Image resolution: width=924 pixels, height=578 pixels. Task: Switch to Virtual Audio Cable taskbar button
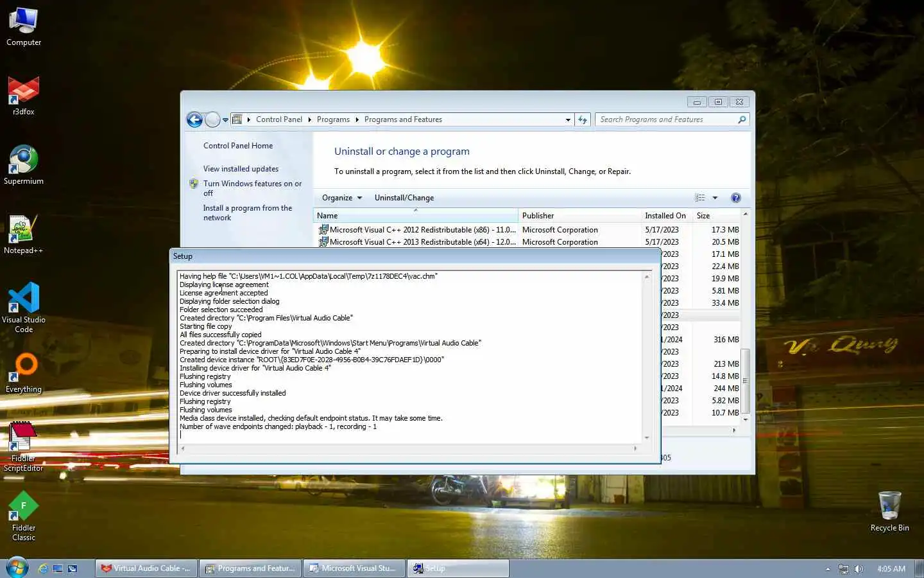tap(147, 568)
